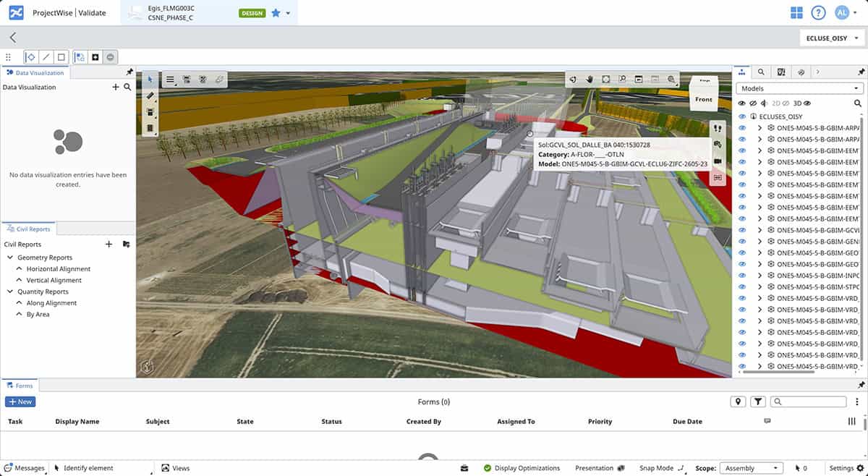Open the Models dropdown
The image size is (868, 476).
tap(799, 88)
